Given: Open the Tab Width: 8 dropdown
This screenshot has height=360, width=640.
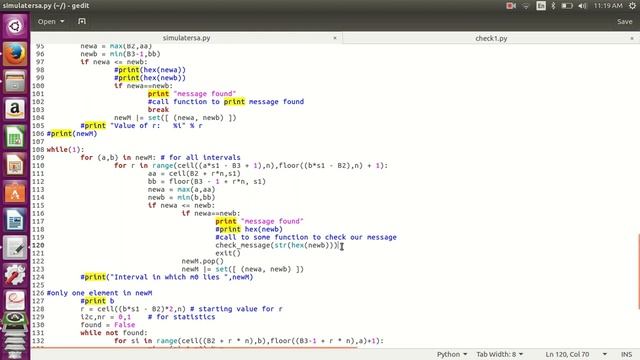Looking at the screenshot, I should click(500, 354).
